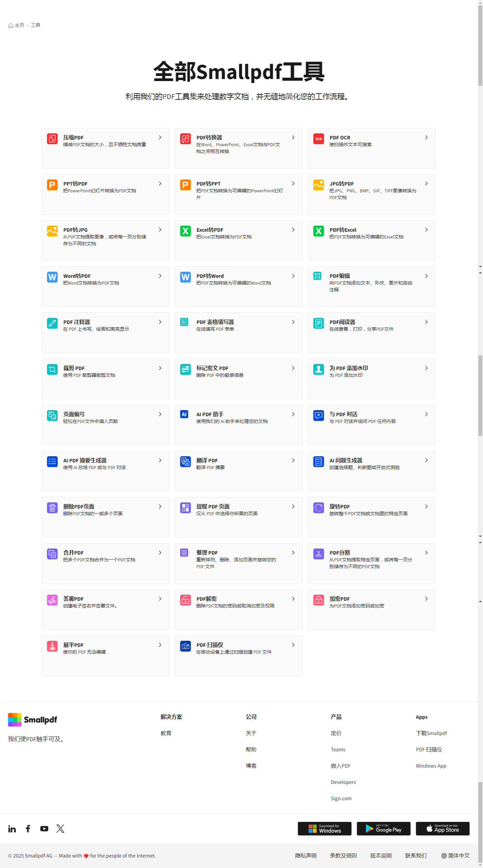
Task: Open the language selector 简体中文
Action: pyautogui.click(x=455, y=856)
